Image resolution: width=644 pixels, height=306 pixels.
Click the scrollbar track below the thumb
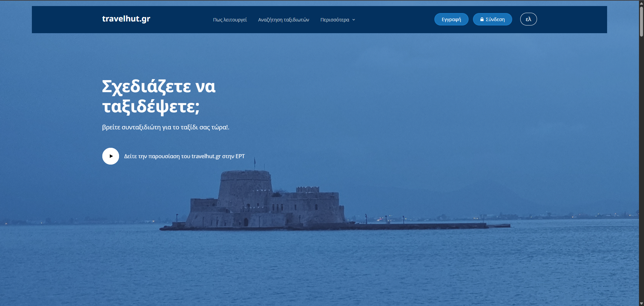641,168
